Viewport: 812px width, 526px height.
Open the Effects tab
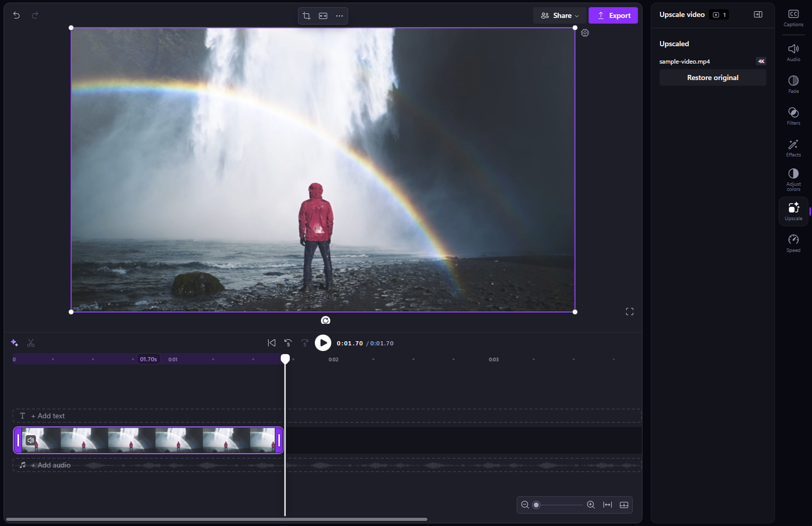click(x=794, y=148)
